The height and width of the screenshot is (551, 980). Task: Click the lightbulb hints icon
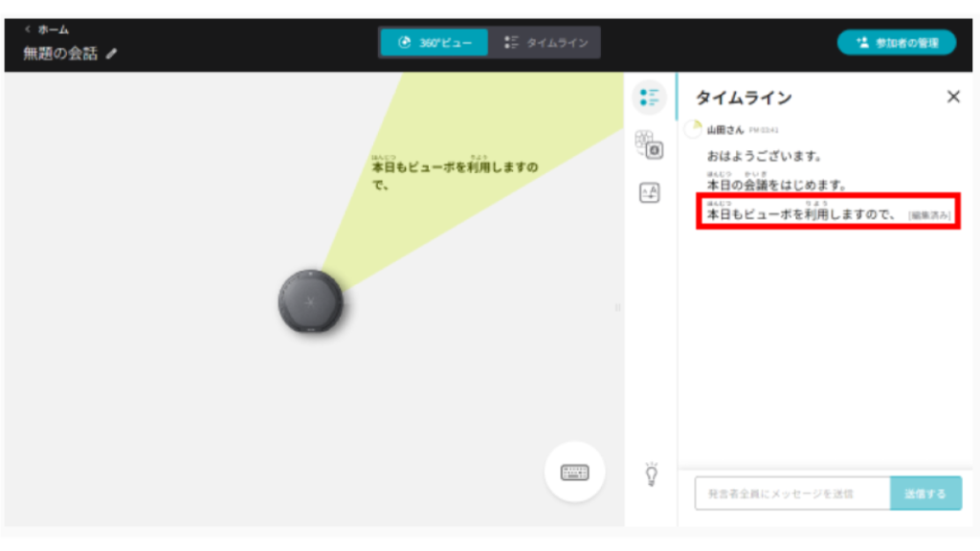[x=651, y=474]
